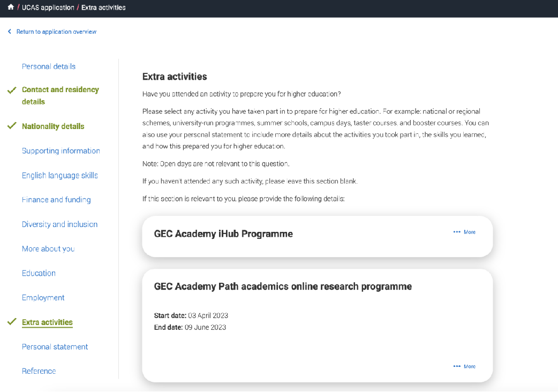Image resolution: width=558 pixels, height=392 pixels.
Task: Go to Diversity and inclusion section
Action: coord(60,224)
